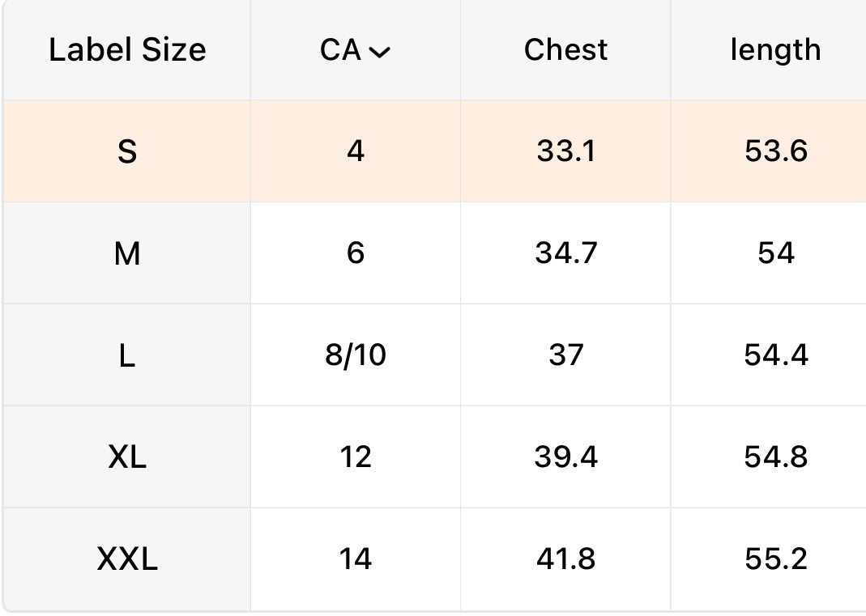Click the Label Size column header
The height and width of the screenshot is (616, 866).
pyautogui.click(x=127, y=50)
